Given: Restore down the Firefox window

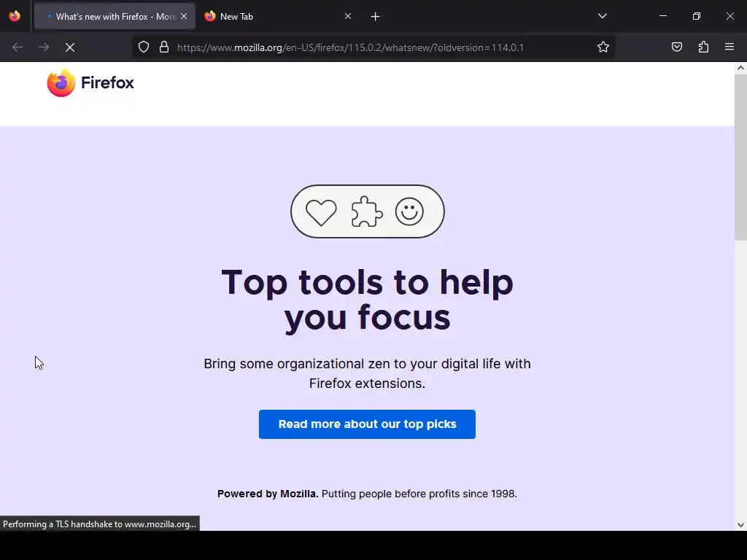Looking at the screenshot, I should (697, 16).
